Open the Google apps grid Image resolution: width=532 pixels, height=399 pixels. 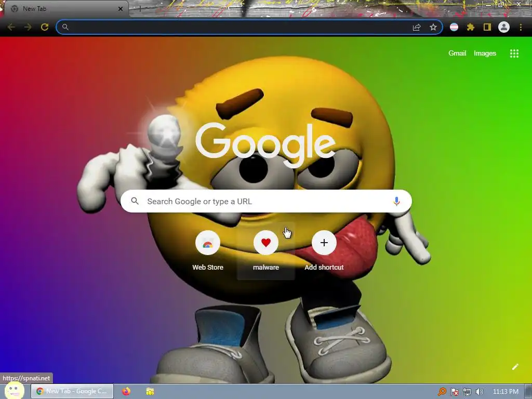[514, 54]
